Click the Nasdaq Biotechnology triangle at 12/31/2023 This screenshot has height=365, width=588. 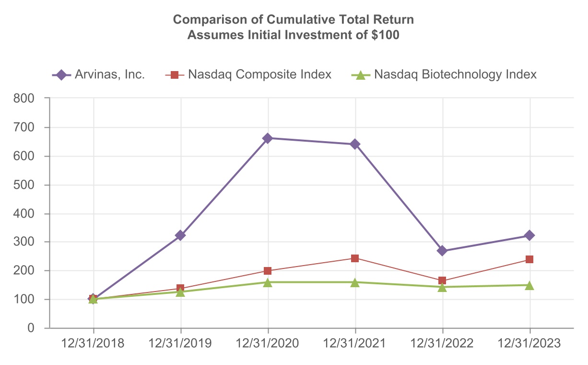529,285
